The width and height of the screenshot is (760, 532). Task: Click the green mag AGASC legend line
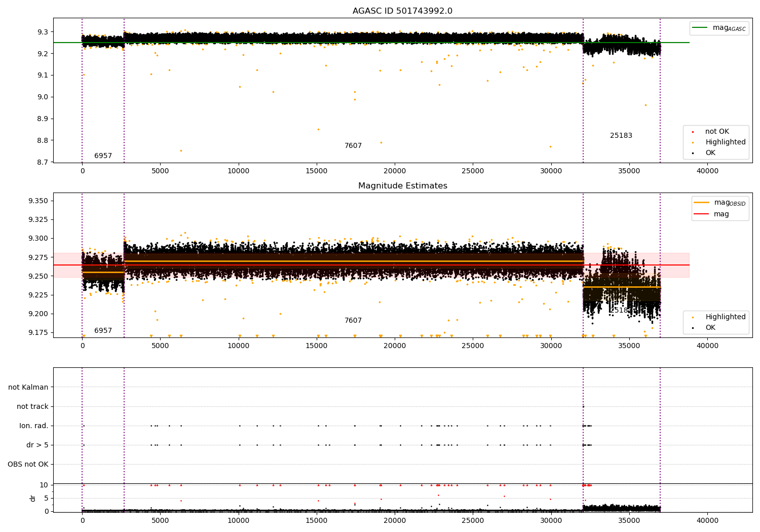(700, 28)
